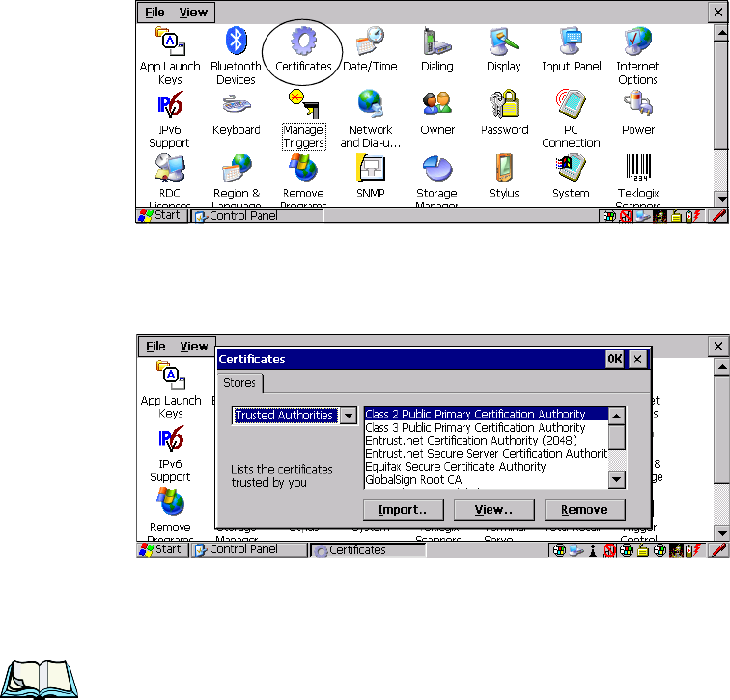730x700 pixels.
Task: Open View menu in upper Control Panel
Action: point(193,13)
